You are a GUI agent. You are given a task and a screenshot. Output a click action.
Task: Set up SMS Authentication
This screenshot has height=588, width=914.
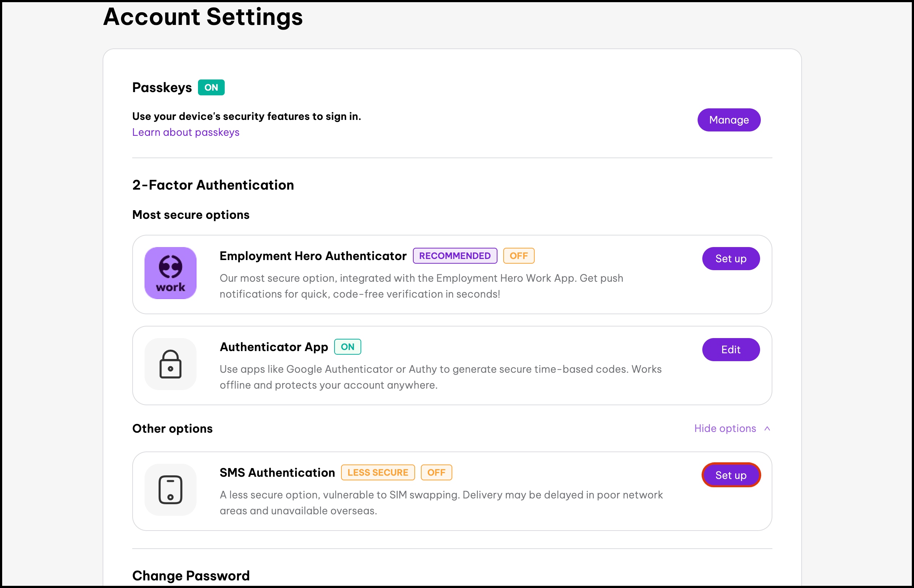click(730, 475)
